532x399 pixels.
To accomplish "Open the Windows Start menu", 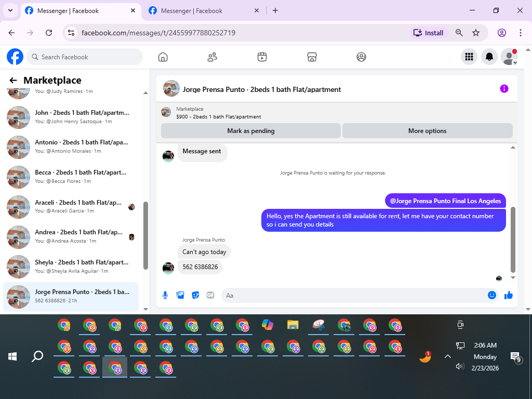I will pyautogui.click(x=12, y=356).
